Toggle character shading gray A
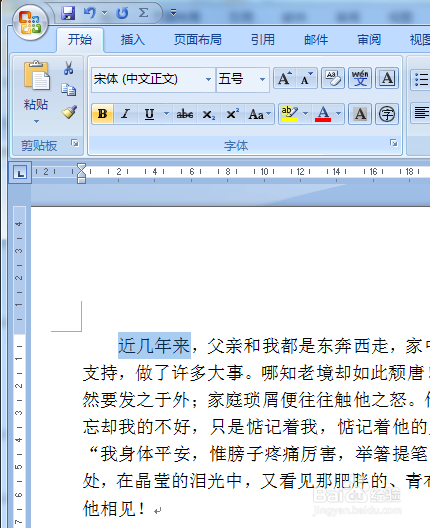 (360, 114)
